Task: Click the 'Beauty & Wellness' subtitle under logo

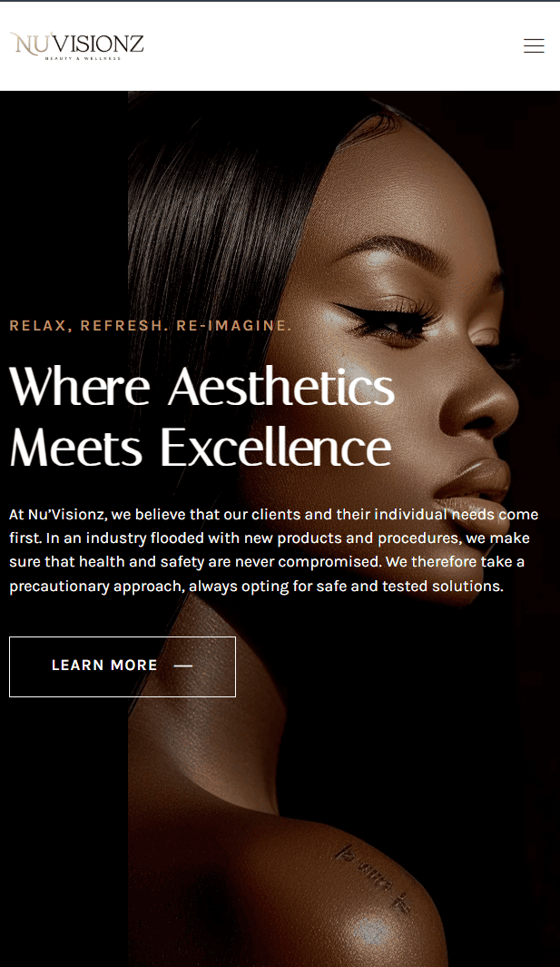Action: [83, 59]
